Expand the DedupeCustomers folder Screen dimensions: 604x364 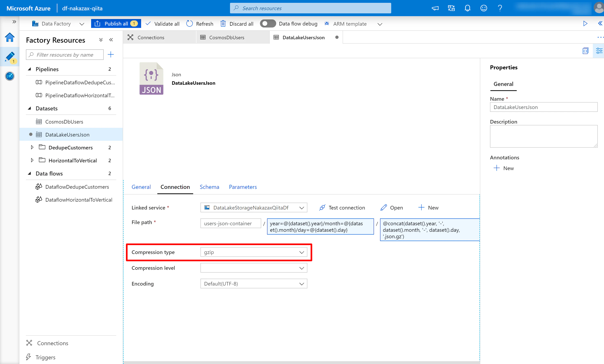click(32, 147)
